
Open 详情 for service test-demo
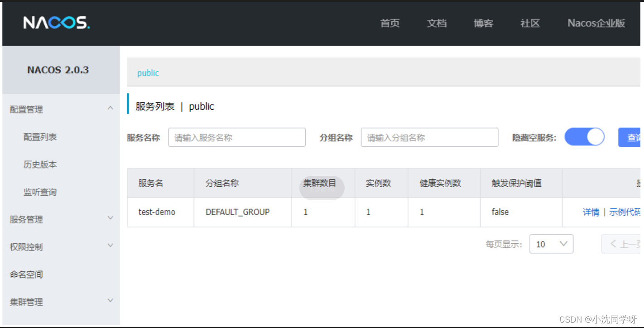tap(591, 212)
